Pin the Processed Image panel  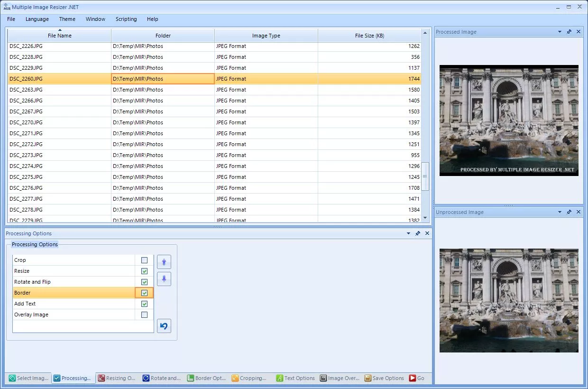coord(569,32)
